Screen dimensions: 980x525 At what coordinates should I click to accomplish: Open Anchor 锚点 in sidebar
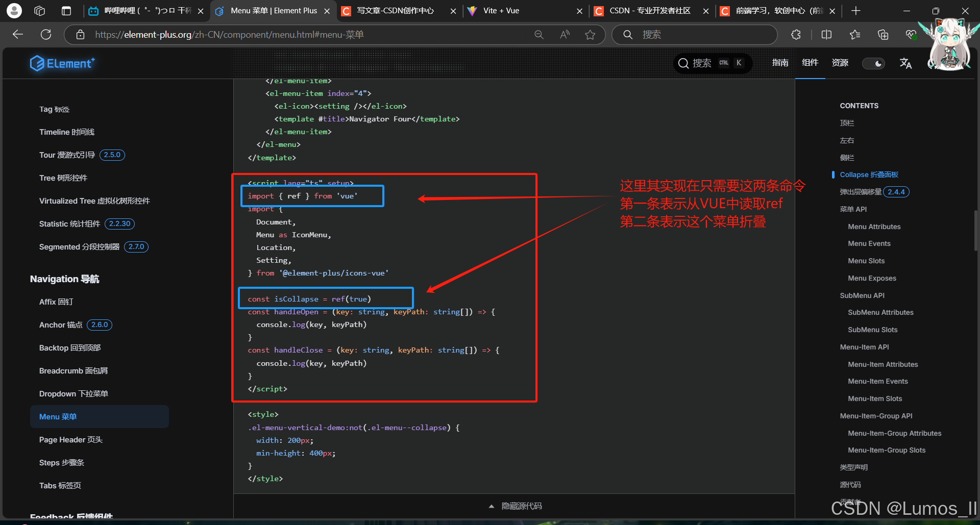(x=61, y=325)
